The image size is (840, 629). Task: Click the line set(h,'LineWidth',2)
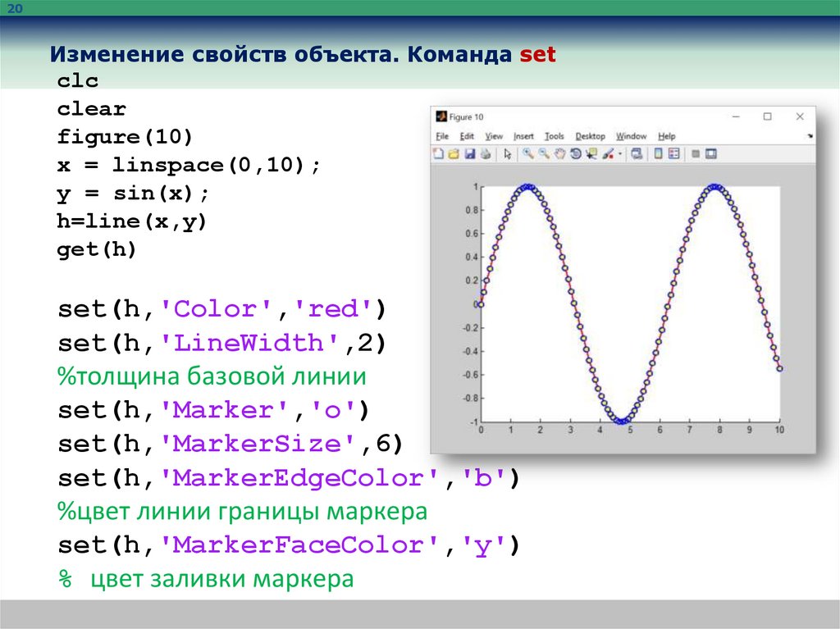tap(221, 344)
